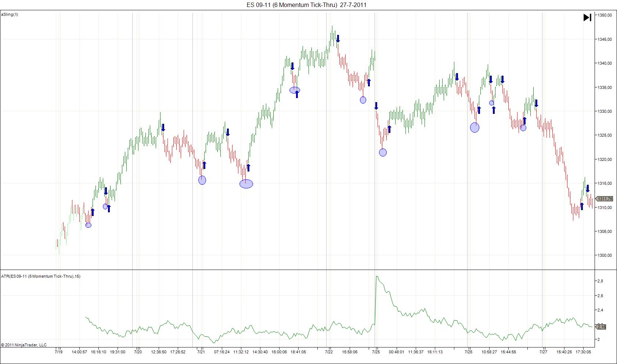Click the 2,6 ATR axis label
This screenshot has width=617, height=364.
point(600,296)
